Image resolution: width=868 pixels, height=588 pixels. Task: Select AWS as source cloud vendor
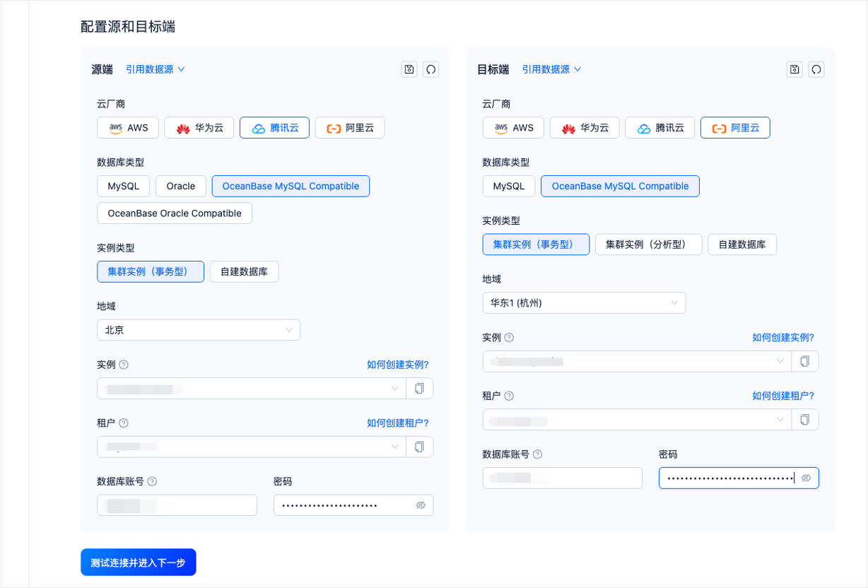tap(128, 128)
